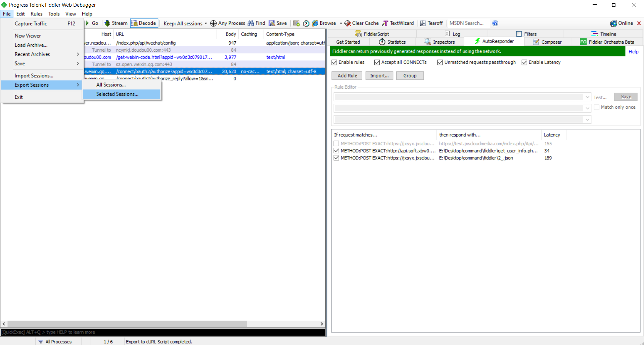Image resolution: width=644 pixels, height=345 pixels.
Task: Open the FiddlerScript tab
Action: (372, 34)
